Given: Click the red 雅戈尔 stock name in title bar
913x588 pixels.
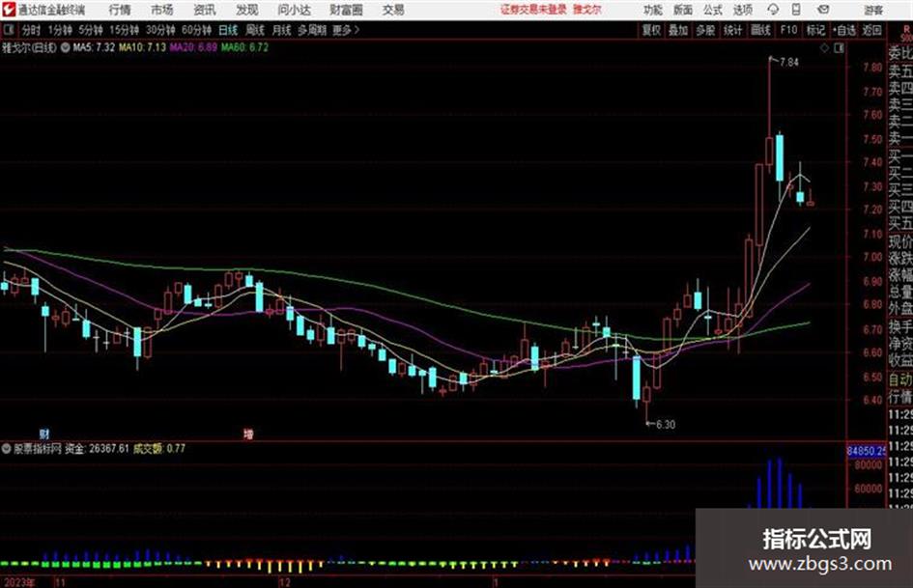Looking at the screenshot, I should click(x=587, y=10).
